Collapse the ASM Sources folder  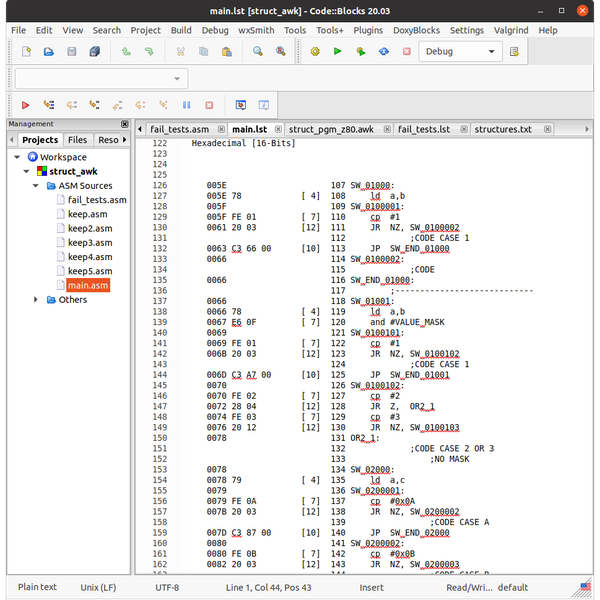[36, 186]
